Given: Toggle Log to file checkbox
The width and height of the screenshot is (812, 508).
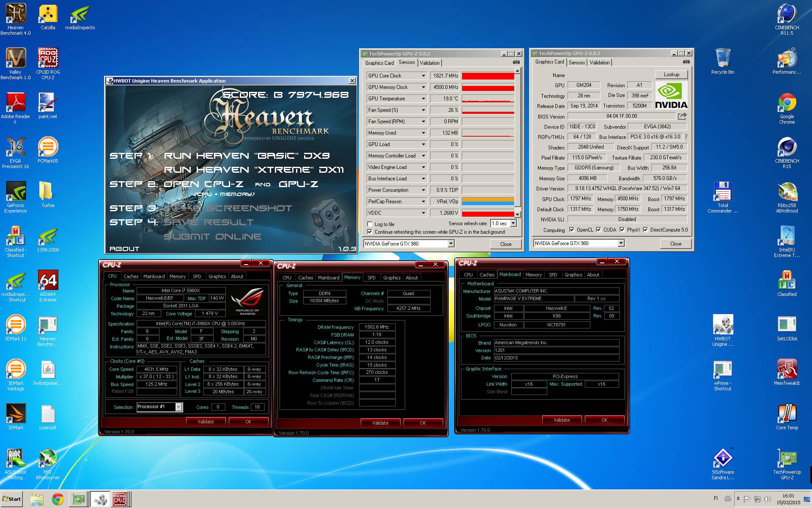Looking at the screenshot, I should click(x=370, y=224).
